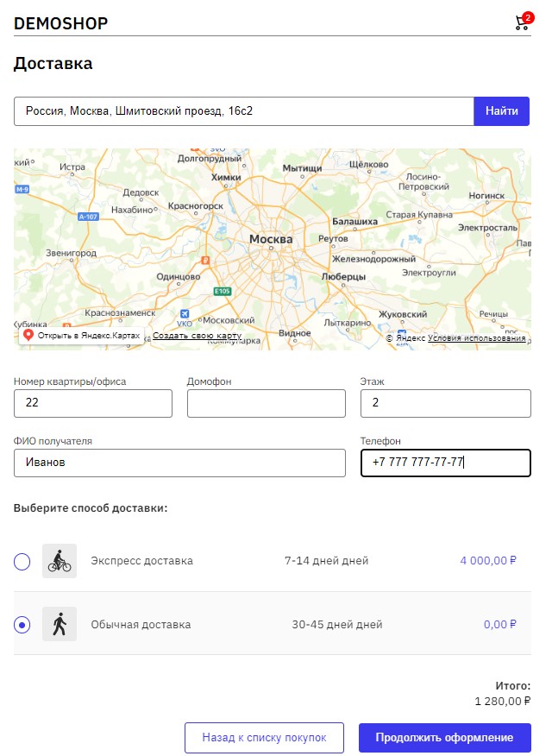Viewport: 552px width, 756px height.
Task: Click Жуковский label on the map
Action: click(403, 314)
